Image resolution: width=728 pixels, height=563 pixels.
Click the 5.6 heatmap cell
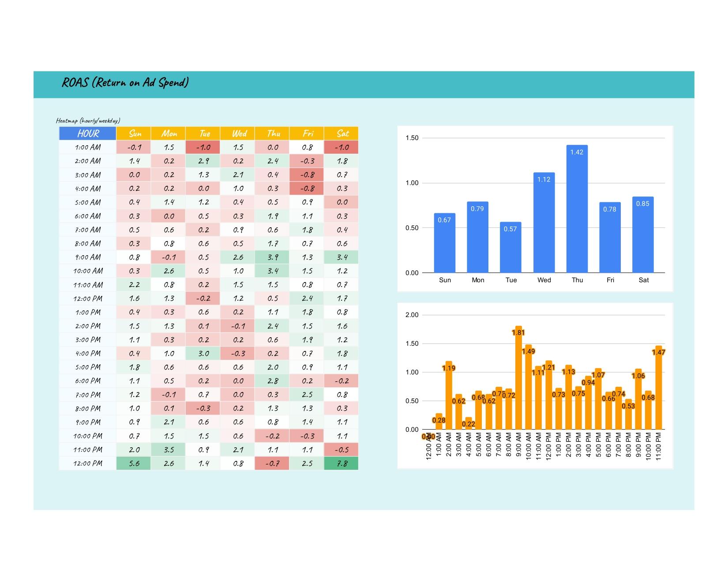[x=134, y=463]
